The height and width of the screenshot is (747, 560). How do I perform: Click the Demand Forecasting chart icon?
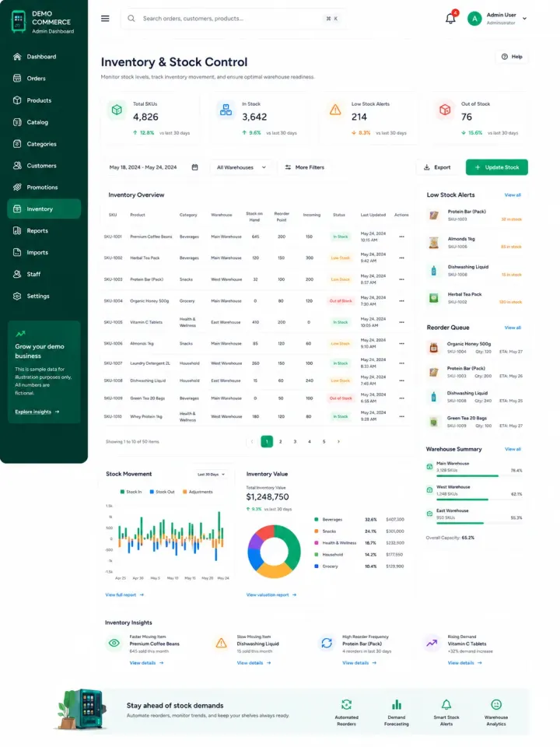(397, 705)
